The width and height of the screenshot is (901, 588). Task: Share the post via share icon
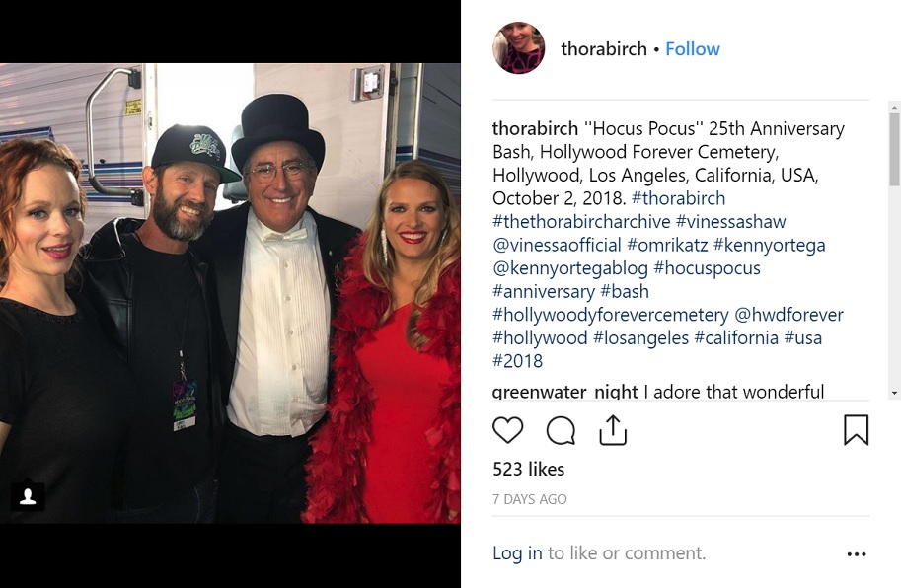[x=613, y=430]
